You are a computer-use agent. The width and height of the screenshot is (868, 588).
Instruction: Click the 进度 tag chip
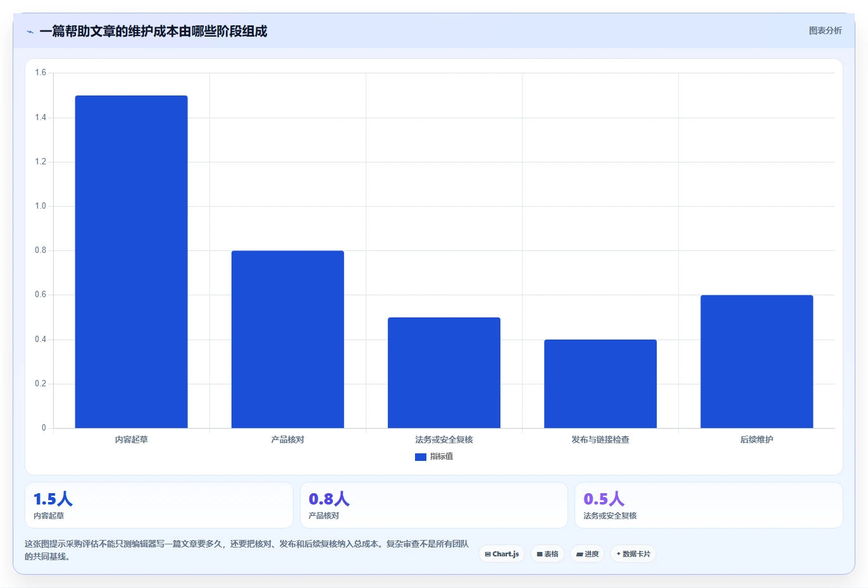(587, 554)
